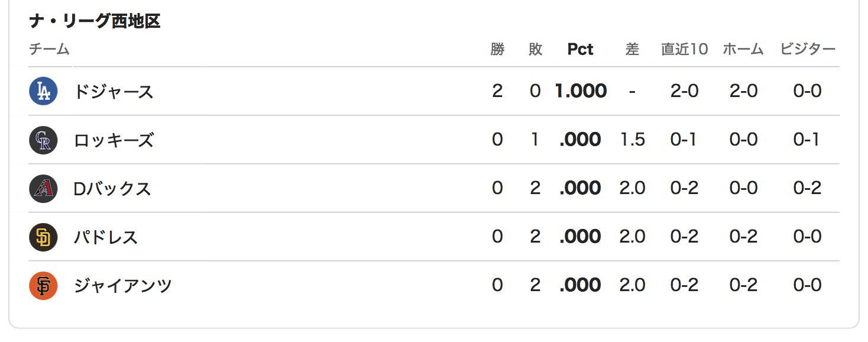Click the Rockies CR team logo
868x342 pixels.
point(43,140)
